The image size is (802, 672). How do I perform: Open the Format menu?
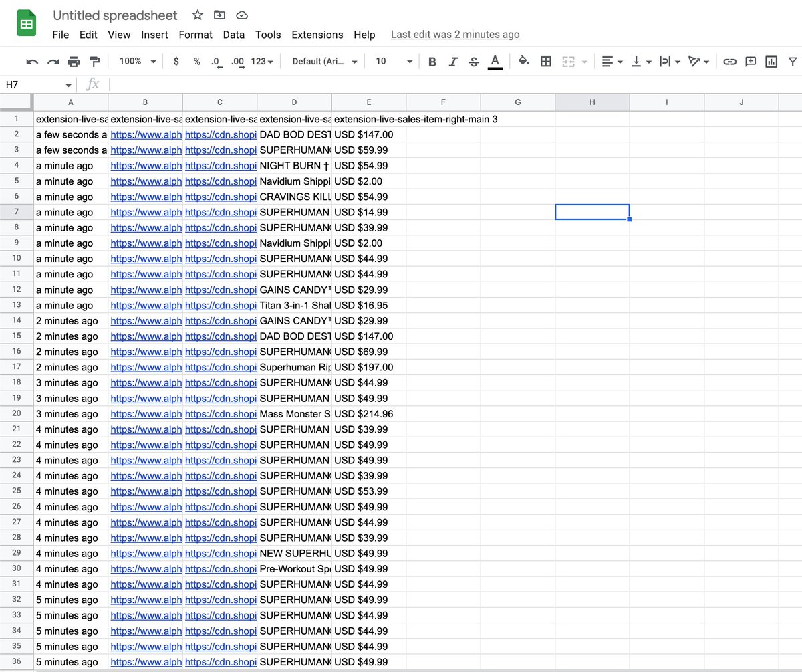pos(196,35)
